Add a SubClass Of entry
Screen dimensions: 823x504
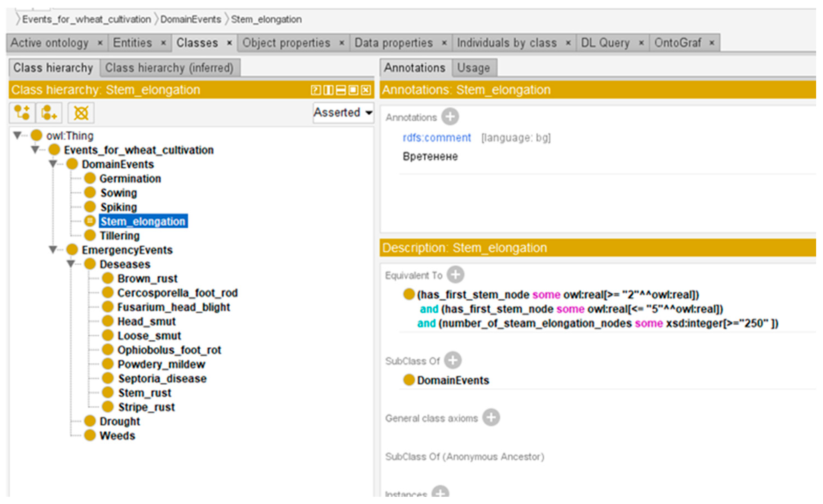(x=453, y=361)
